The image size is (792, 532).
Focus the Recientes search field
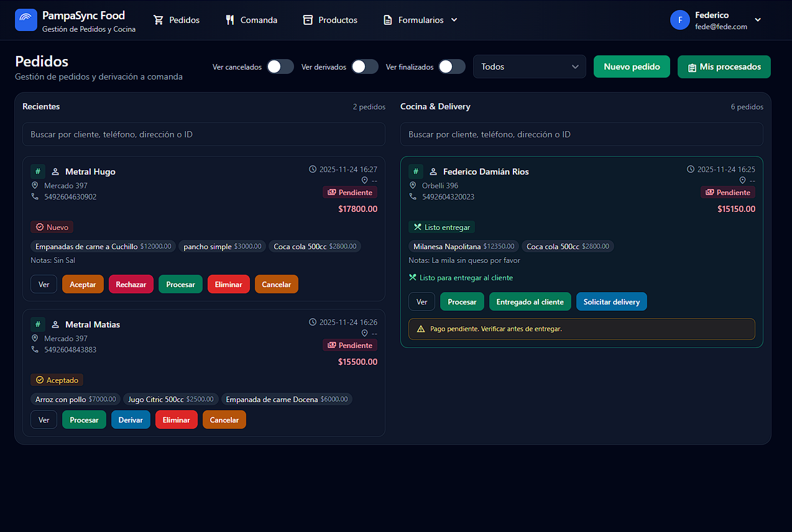(203, 134)
